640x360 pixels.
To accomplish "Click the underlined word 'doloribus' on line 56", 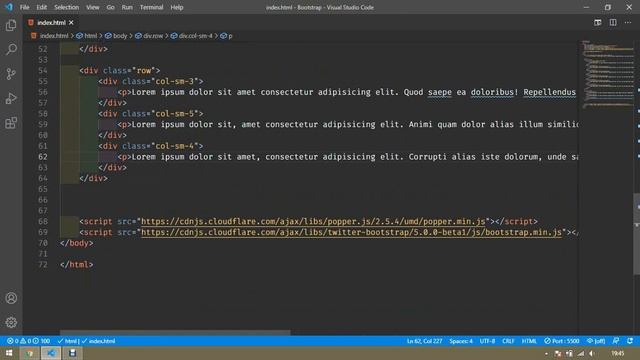I will 492,92.
